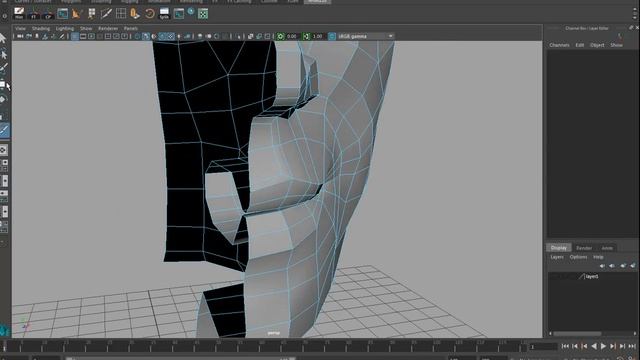Open the Renderer panel menu

point(108,29)
